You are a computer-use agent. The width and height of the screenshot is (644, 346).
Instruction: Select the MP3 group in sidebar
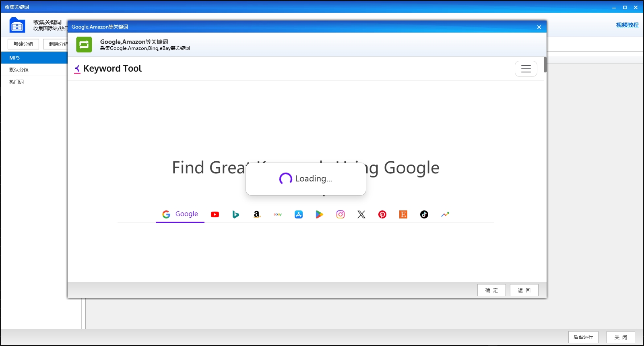tap(34, 58)
